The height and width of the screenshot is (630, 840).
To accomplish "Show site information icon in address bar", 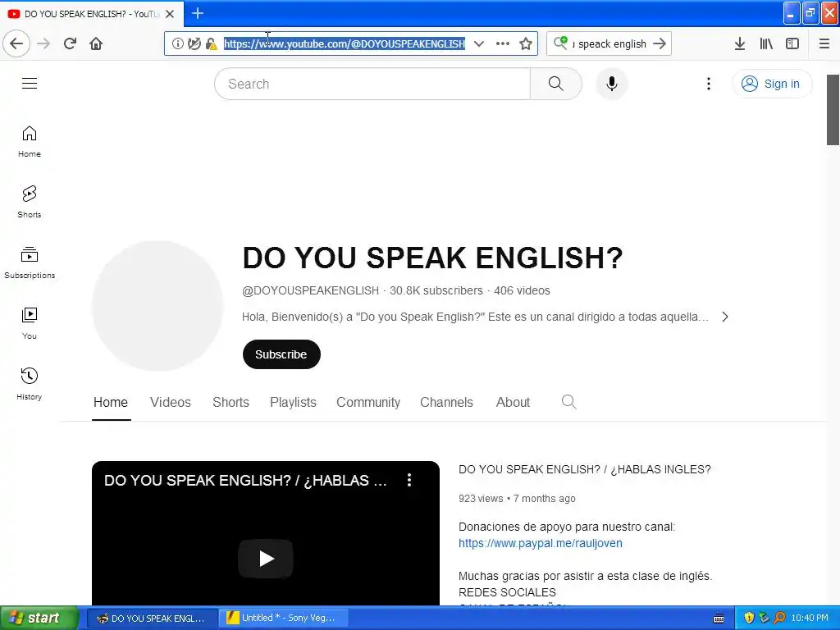I will tap(178, 43).
